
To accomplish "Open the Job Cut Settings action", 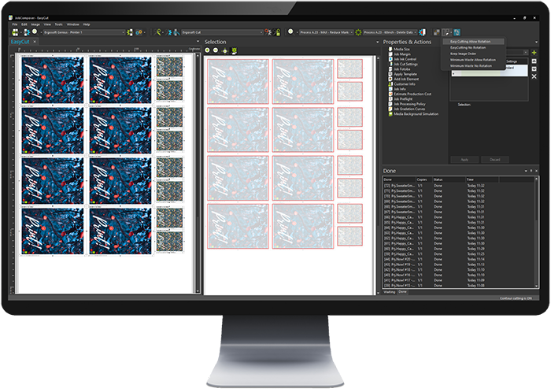I will coord(409,64).
